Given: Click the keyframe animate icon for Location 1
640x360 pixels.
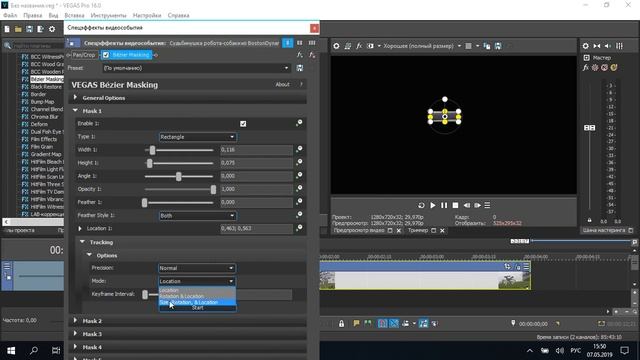Looking at the screenshot, I should [299, 228].
